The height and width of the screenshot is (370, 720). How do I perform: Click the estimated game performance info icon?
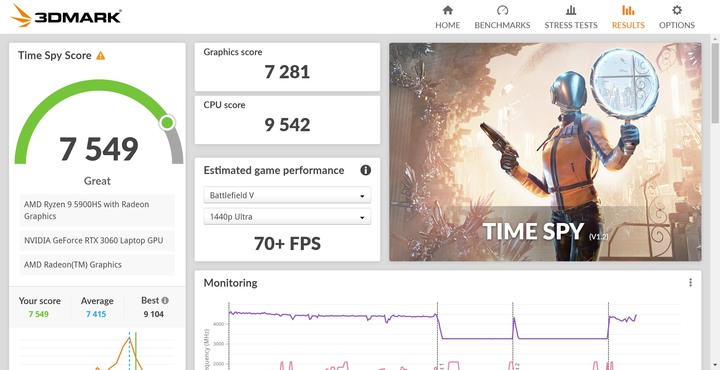[366, 170]
